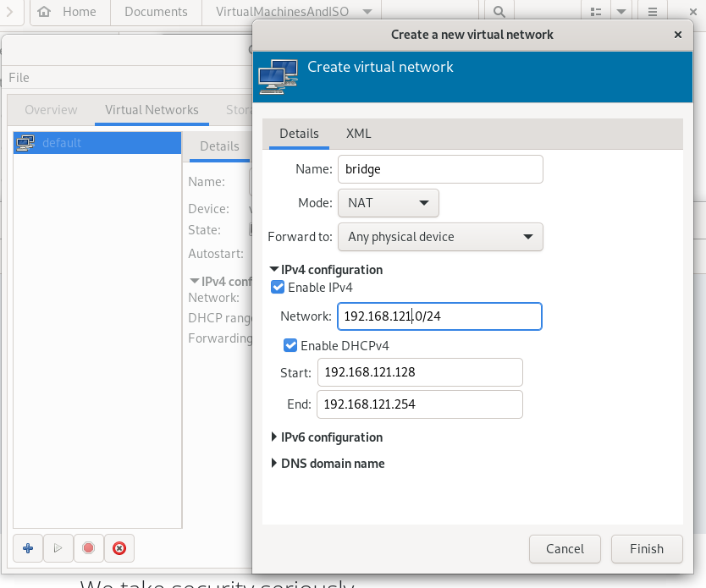Viewport: 706px width, 588px height.
Task: Open the File menu
Action: [19, 78]
